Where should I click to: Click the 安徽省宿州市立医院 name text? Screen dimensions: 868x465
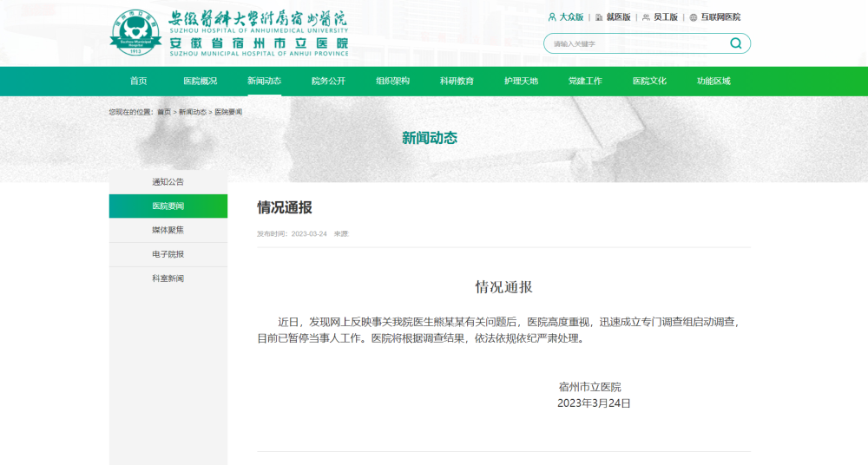coord(259,43)
